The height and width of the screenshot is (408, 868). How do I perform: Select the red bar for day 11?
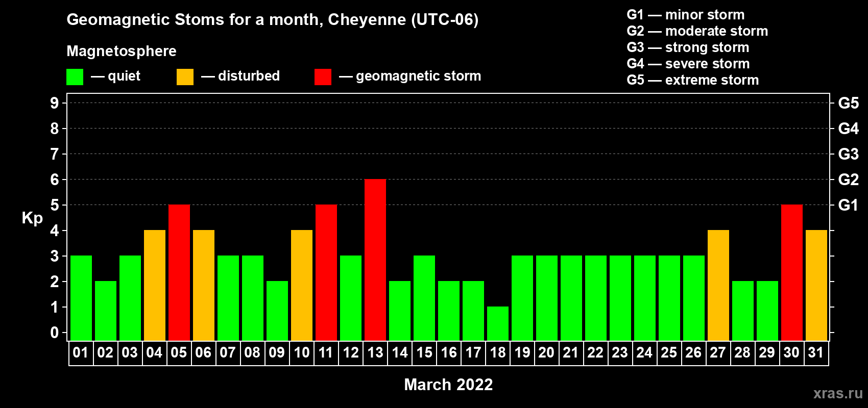pyautogui.click(x=326, y=273)
